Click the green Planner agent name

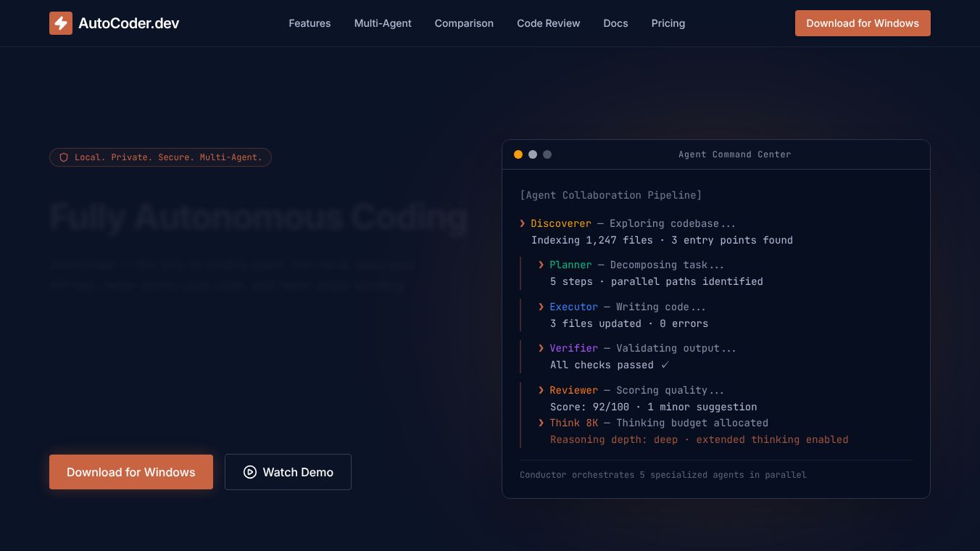pyautogui.click(x=570, y=265)
